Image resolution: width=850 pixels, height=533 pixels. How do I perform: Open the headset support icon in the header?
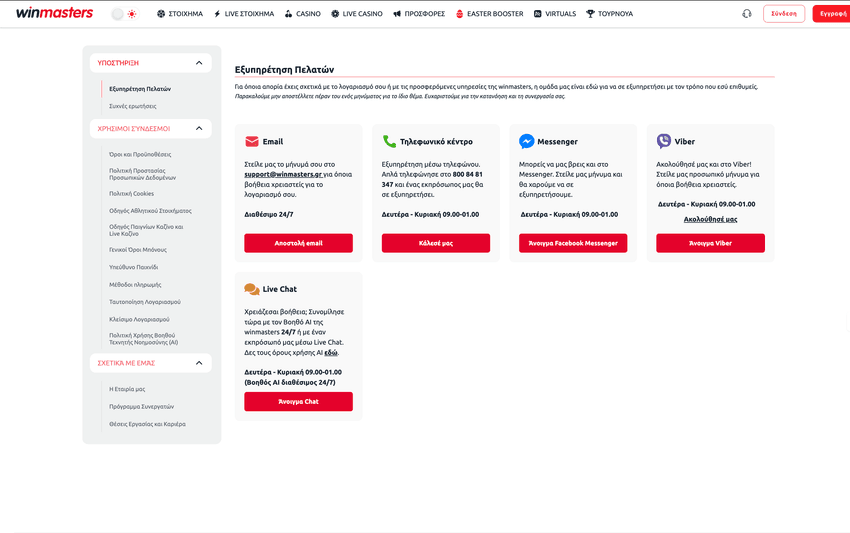point(746,14)
